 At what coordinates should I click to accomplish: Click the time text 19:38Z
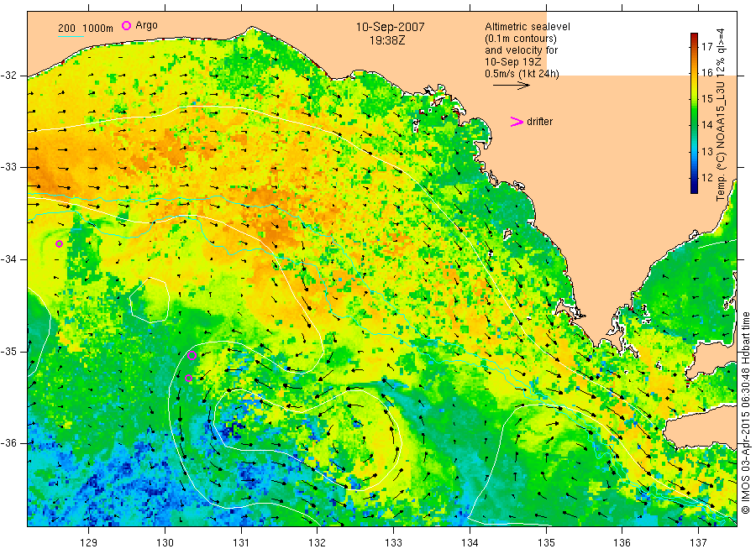(387, 40)
